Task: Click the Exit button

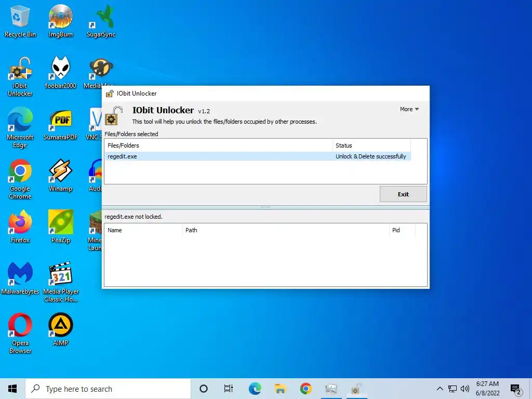Action: pos(403,194)
